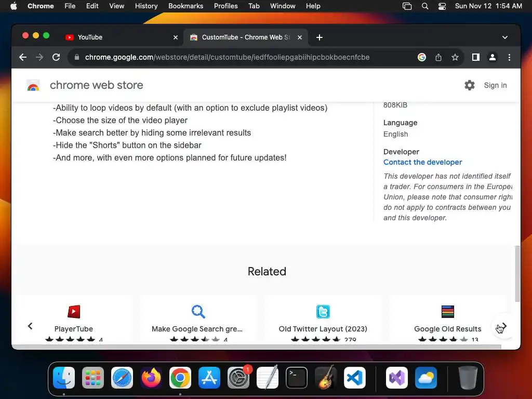Launch Firefox from the Dock
The height and width of the screenshot is (399, 532).
pos(151,378)
